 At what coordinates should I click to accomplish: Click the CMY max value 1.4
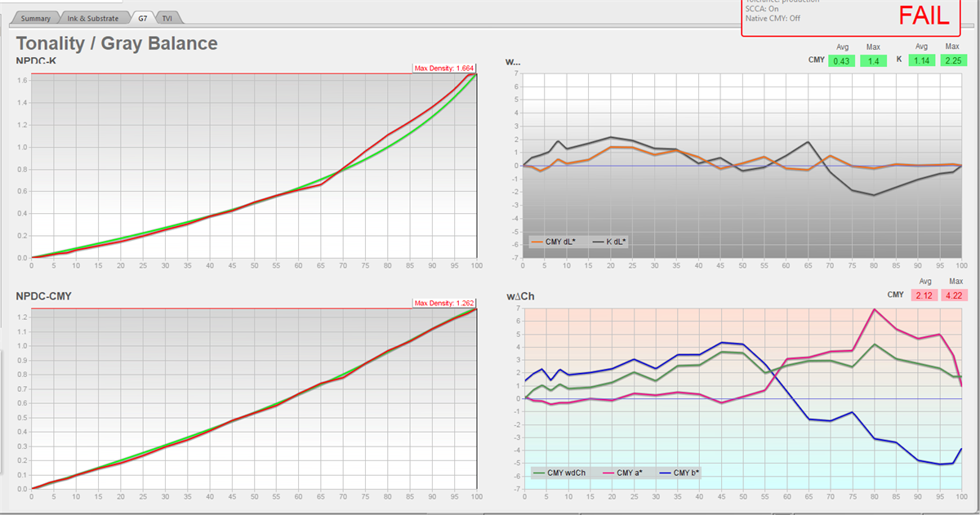pos(873,61)
